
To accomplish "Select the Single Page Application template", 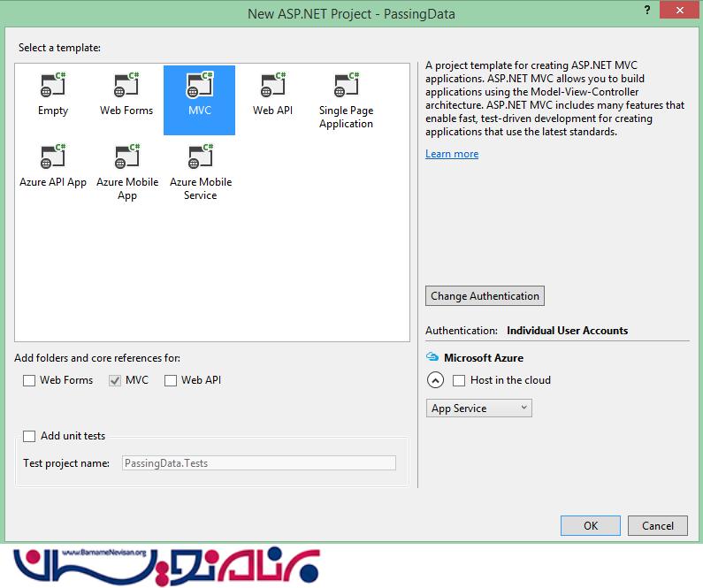I will click(346, 87).
